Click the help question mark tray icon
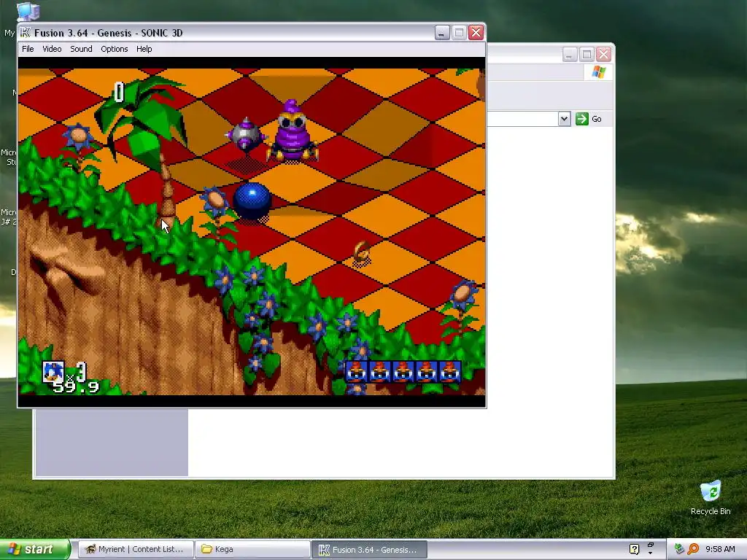Viewport: 747px width, 560px height. (x=634, y=549)
